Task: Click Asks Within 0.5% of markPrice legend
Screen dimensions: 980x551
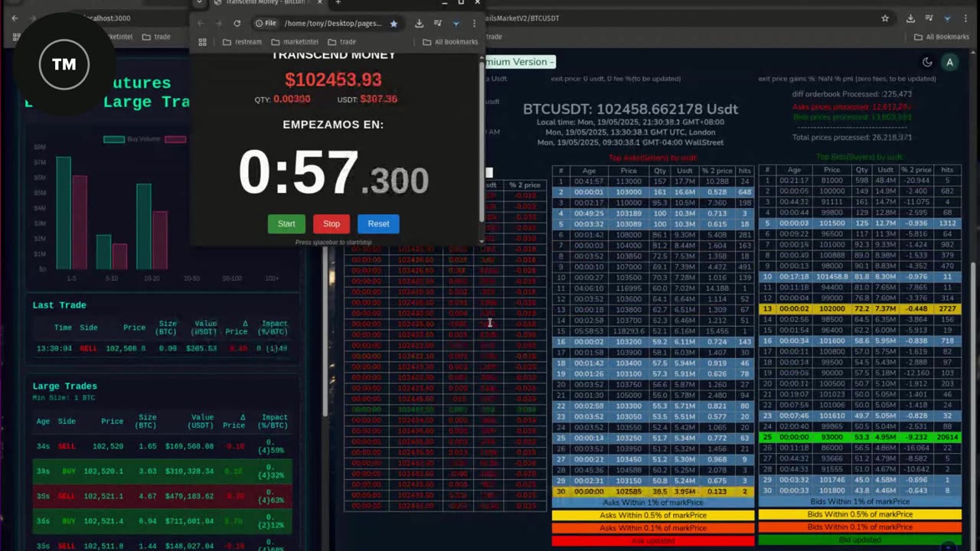Action: [x=653, y=515]
